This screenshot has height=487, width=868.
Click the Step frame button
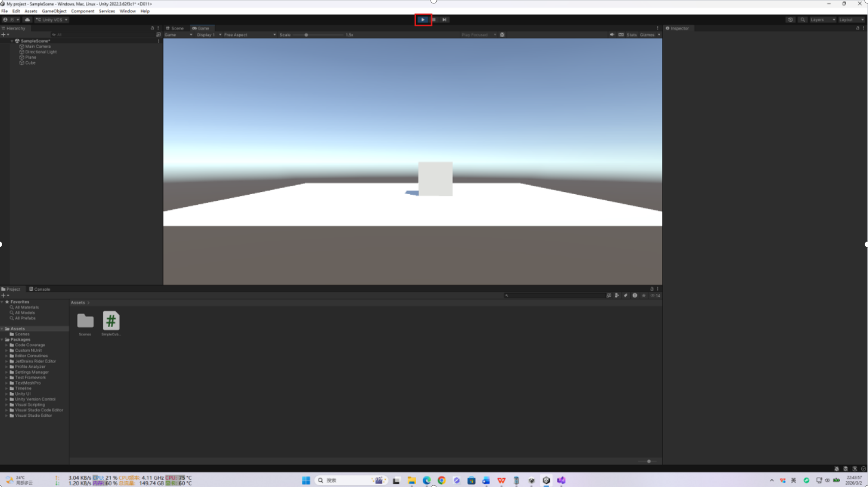point(444,20)
